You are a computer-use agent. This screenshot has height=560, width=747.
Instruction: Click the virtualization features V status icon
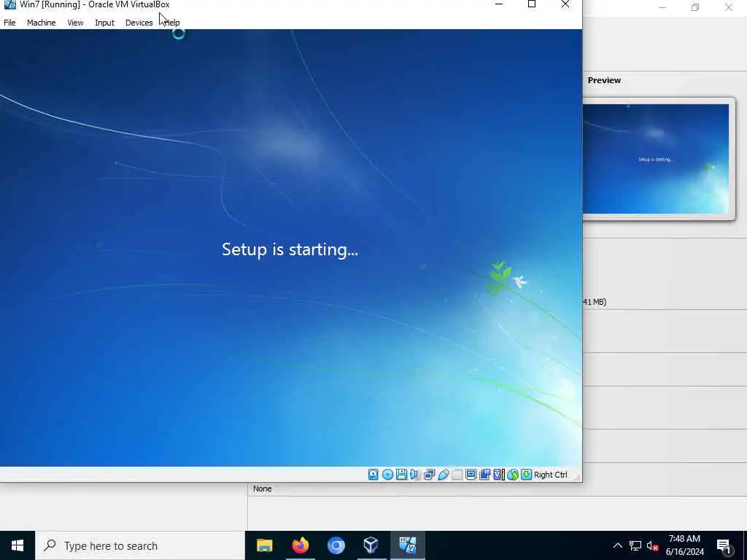coord(499,474)
